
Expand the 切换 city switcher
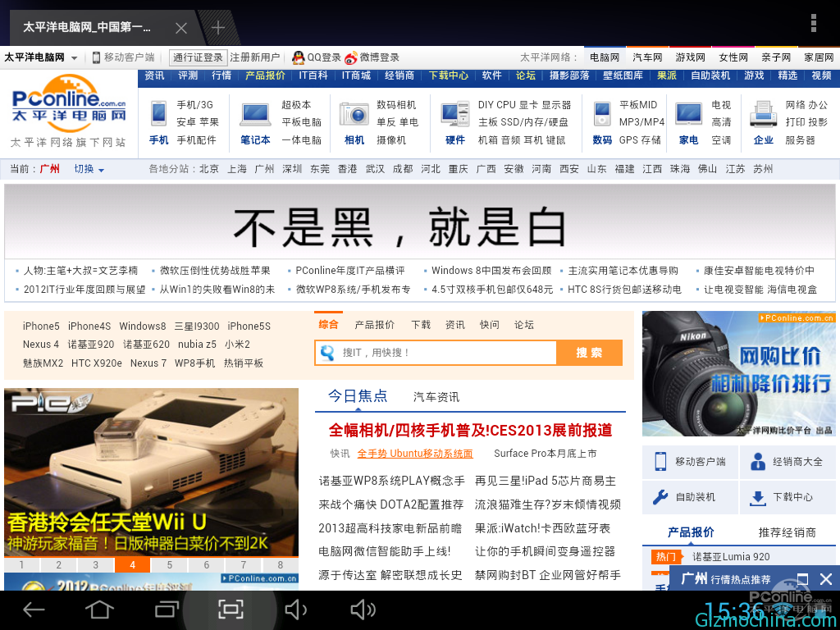tap(89, 169)
